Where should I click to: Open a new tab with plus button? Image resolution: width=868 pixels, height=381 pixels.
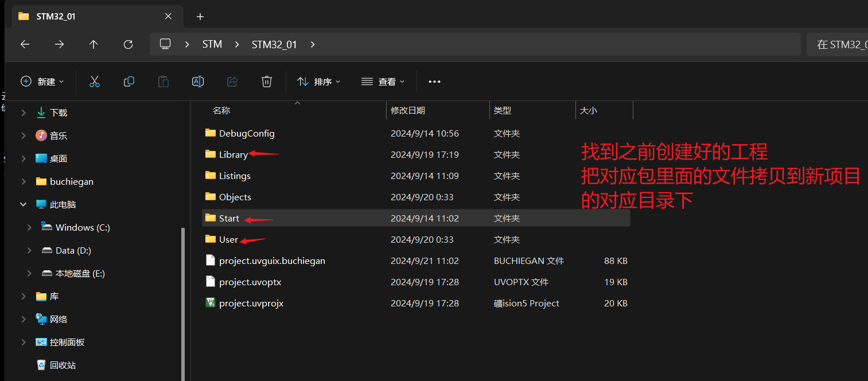pos(200,17)
